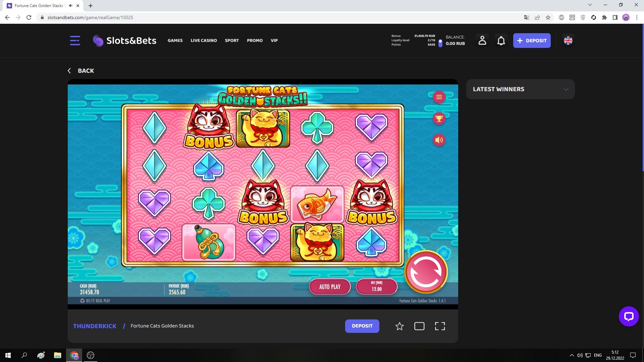This screenshot has width=644, height=362.
Task: Click the blue Deposit button in header
Action: (532, 41)
